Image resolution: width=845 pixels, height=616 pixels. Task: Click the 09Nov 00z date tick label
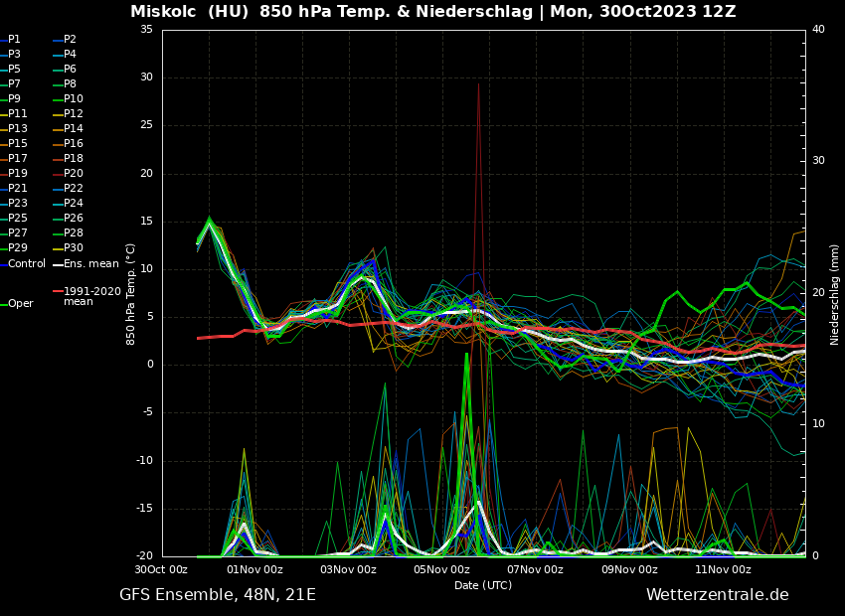[x=629, y=569]
